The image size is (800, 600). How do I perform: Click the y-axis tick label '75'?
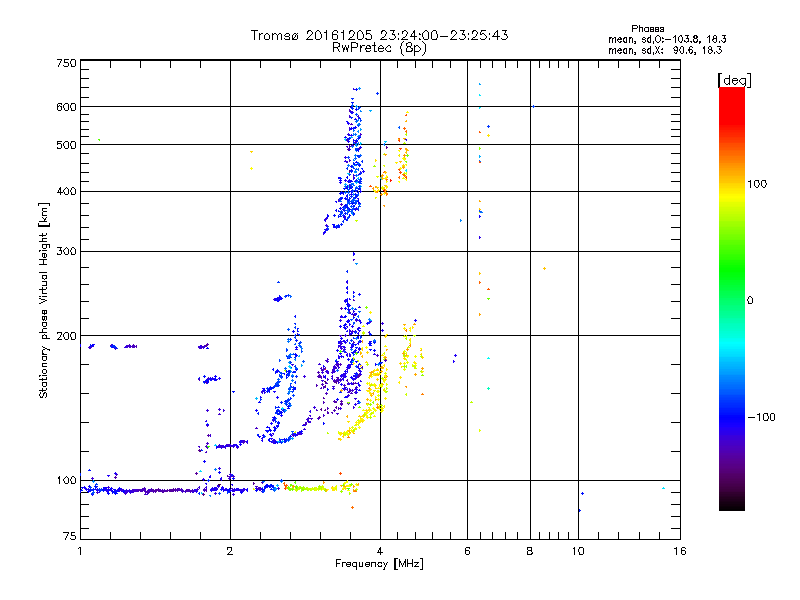[x=70, y=536]
